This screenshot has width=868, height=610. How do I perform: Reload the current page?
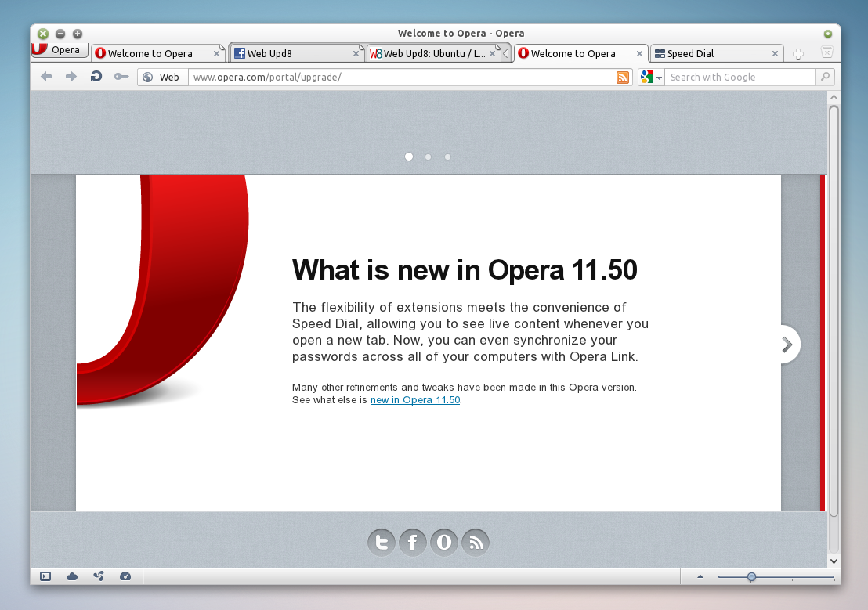pos(96,77)
